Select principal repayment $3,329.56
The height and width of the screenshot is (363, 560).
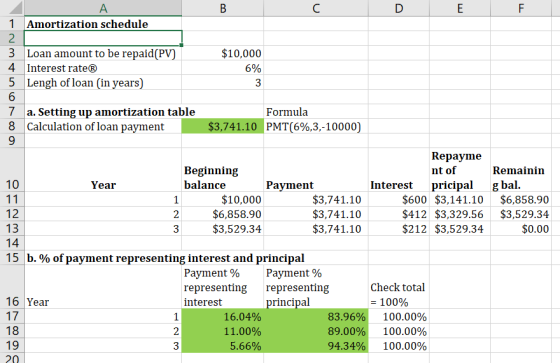[x=460, y=214]
